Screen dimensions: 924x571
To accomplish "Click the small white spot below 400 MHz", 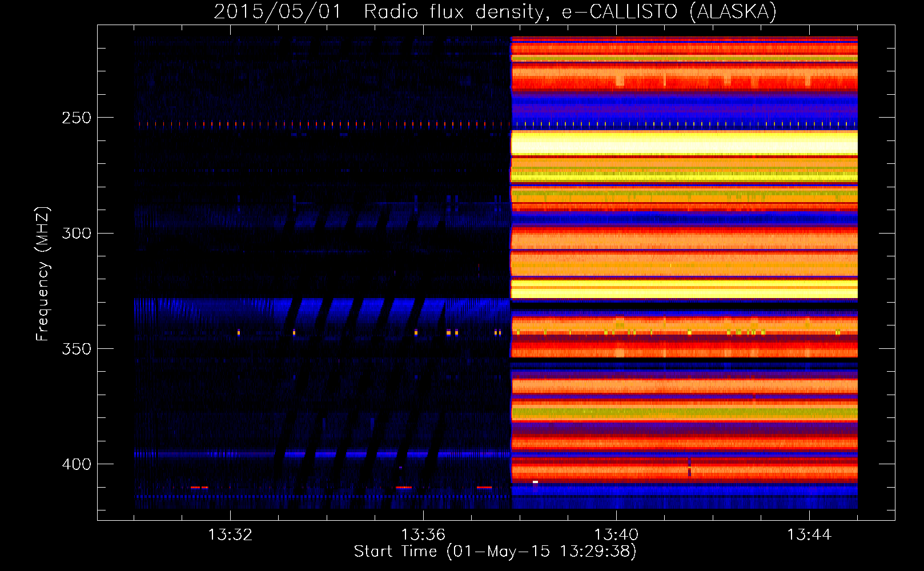I will [x=535, y=482].
